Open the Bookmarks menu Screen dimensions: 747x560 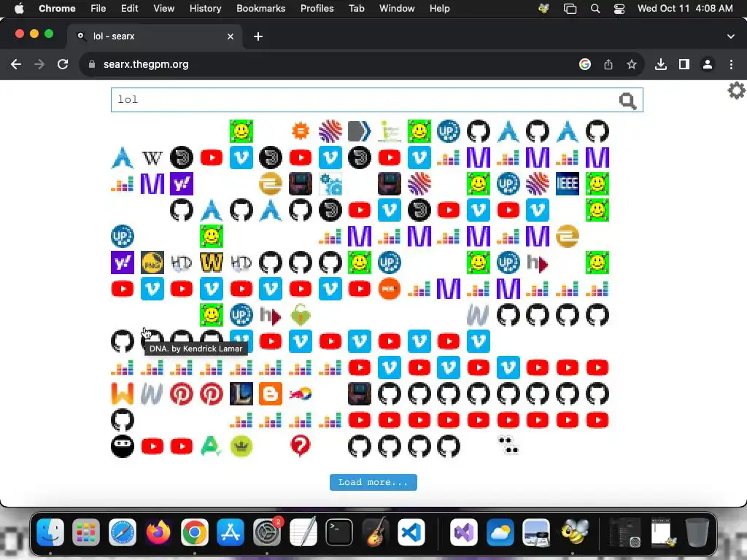pos(261,8)
